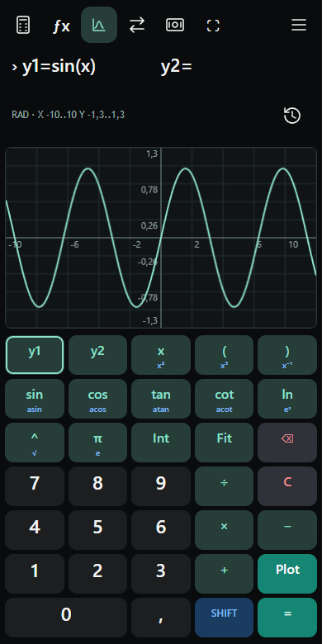Toggle the SHIFT key
Image resolution: width=322 pixels, height=644 pixels.
(225, 618)
